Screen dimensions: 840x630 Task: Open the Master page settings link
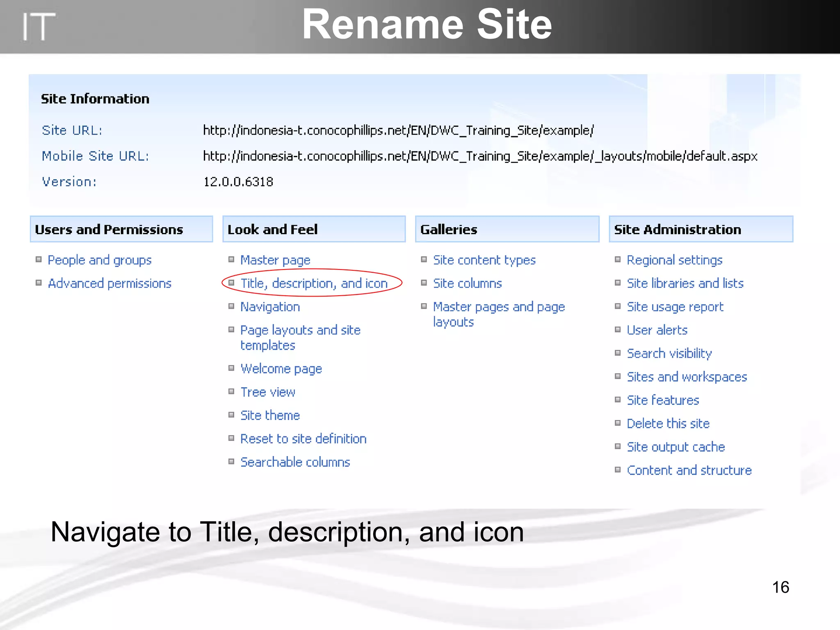click(x=275, y=260)
